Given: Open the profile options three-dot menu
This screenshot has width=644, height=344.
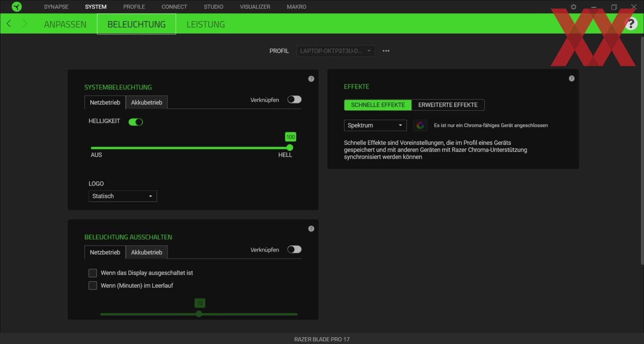Looking at the screenshot, I should (x=386, y=51).
